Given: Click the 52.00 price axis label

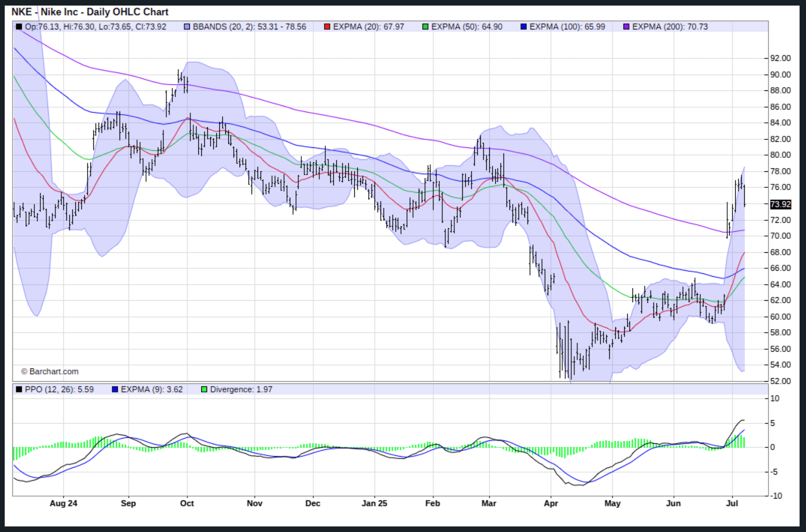Looking at the screenshot, I should [x=780, y=381].
